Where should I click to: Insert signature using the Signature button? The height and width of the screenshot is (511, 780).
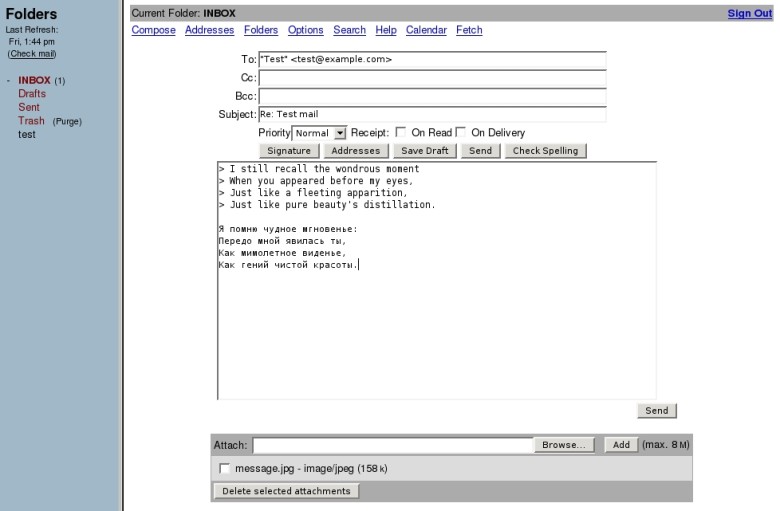pyautogui.click(x=289, y=151)
